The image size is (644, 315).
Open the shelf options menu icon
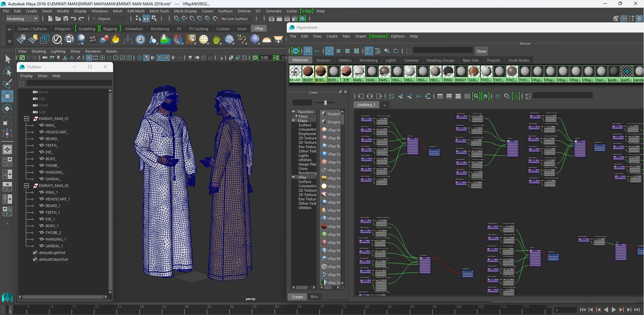click(x=9, y=42)
